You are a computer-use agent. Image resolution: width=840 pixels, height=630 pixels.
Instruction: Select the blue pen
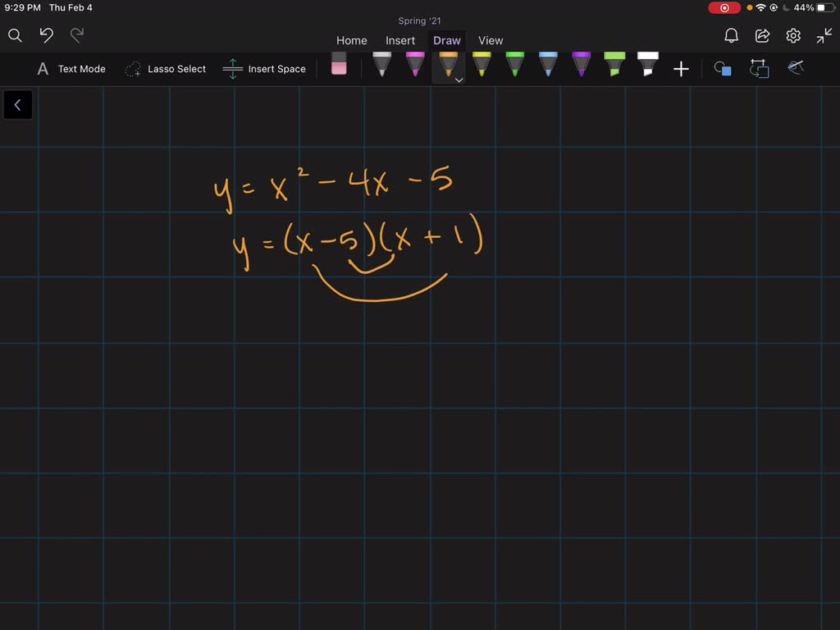click(547, 66)
